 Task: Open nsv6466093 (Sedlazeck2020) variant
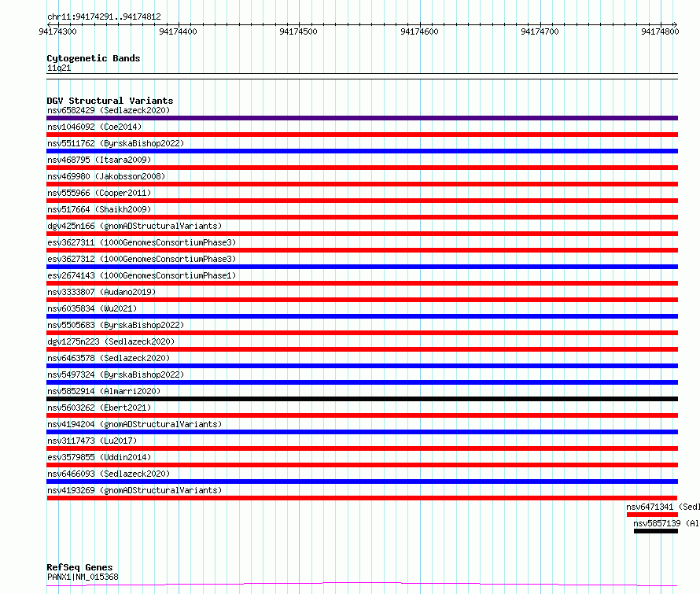(109, 474)
